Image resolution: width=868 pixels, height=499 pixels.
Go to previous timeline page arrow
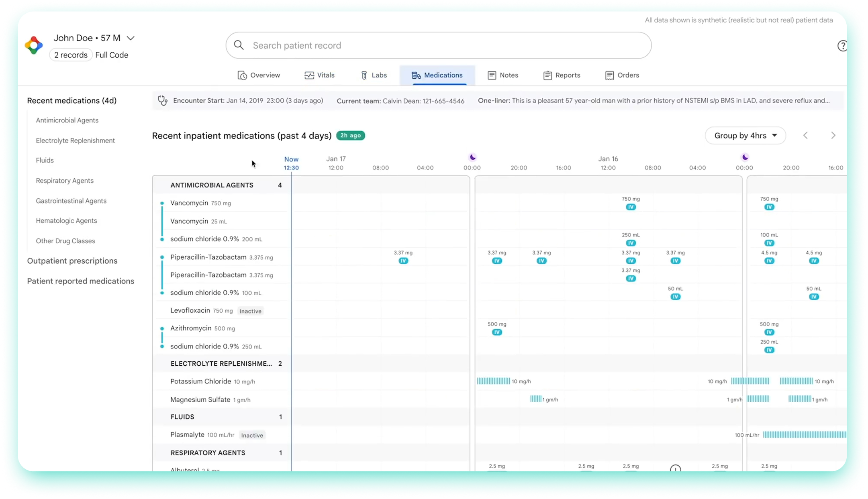[805, 136]
